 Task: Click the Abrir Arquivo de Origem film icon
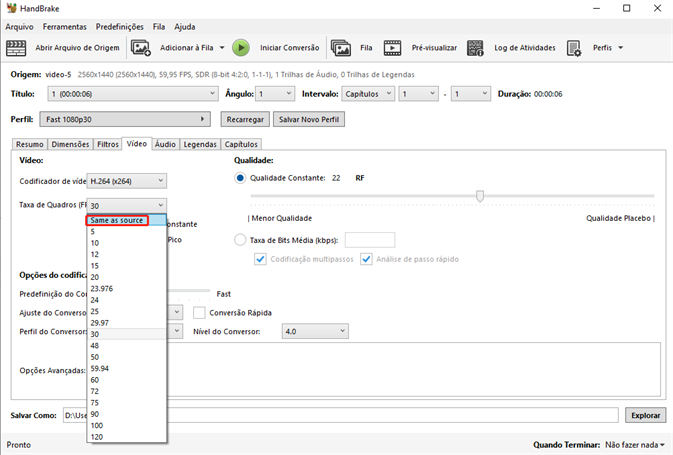(16, 47)
